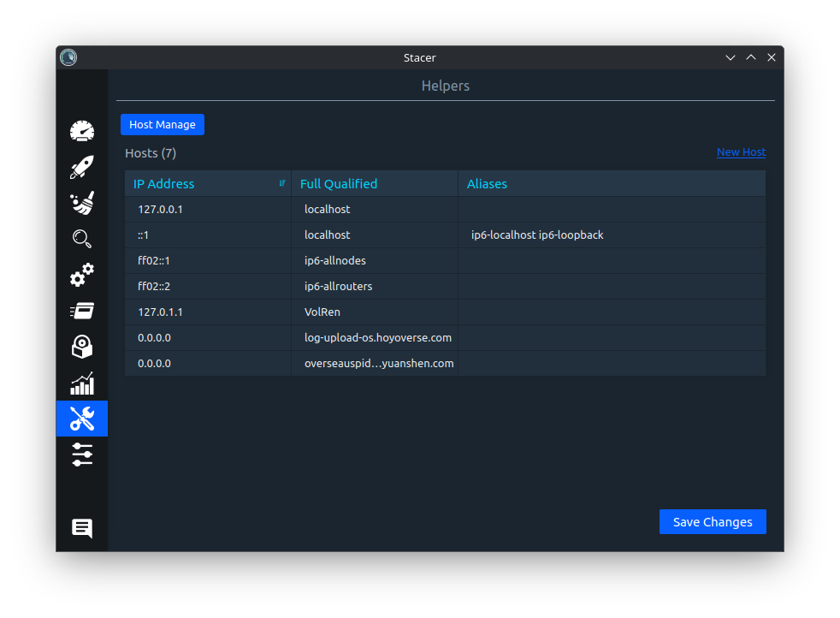The height and width of the screenshot is (618, 840).
Task: Open Resources chart icon
Action: [82, 383]
